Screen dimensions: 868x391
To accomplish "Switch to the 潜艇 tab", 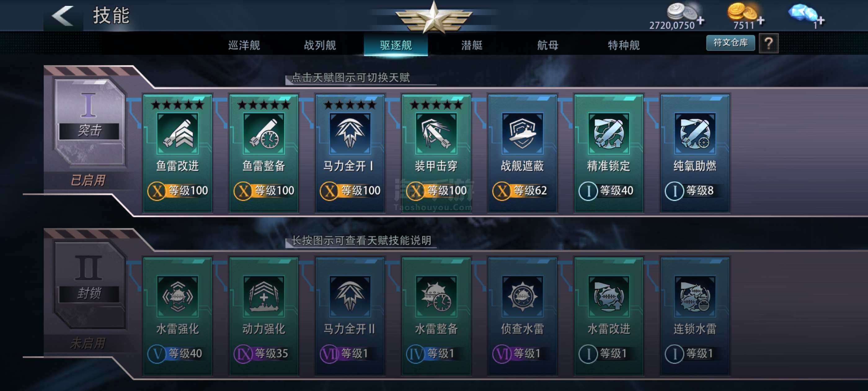I will 472,45.
